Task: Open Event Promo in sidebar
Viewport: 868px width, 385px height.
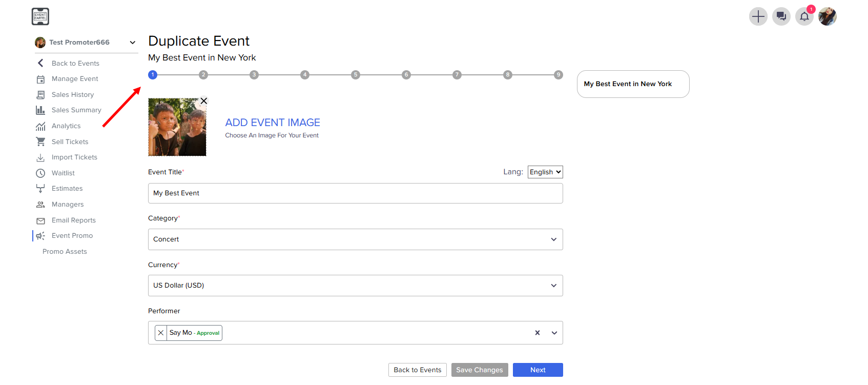Action: click(x=72, y=236)
